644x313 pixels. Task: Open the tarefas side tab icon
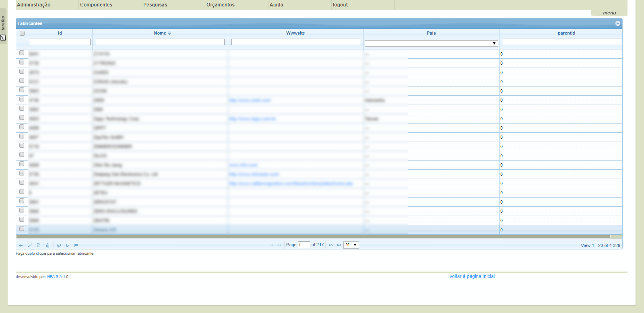[x=3, y=37]
